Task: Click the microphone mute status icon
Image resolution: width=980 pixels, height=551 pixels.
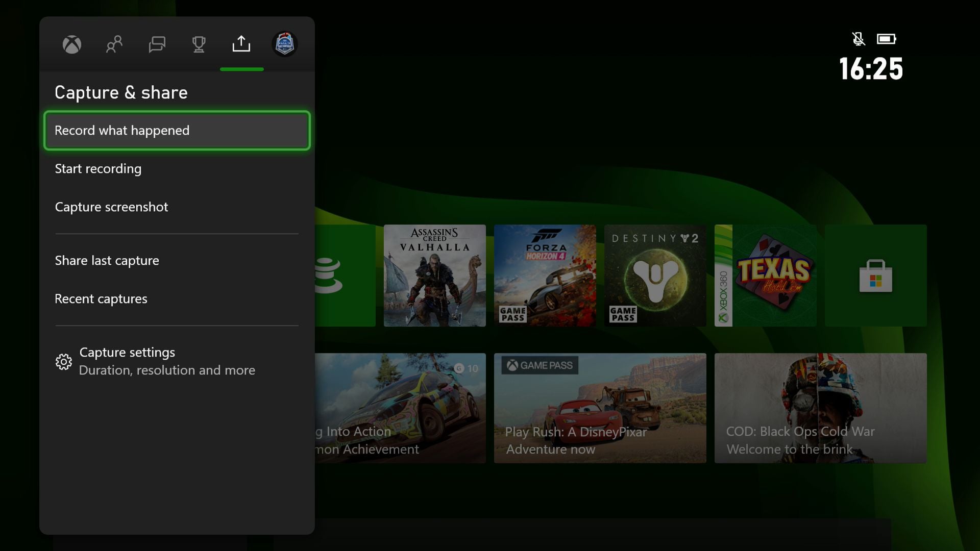Action: pos(860,38)
